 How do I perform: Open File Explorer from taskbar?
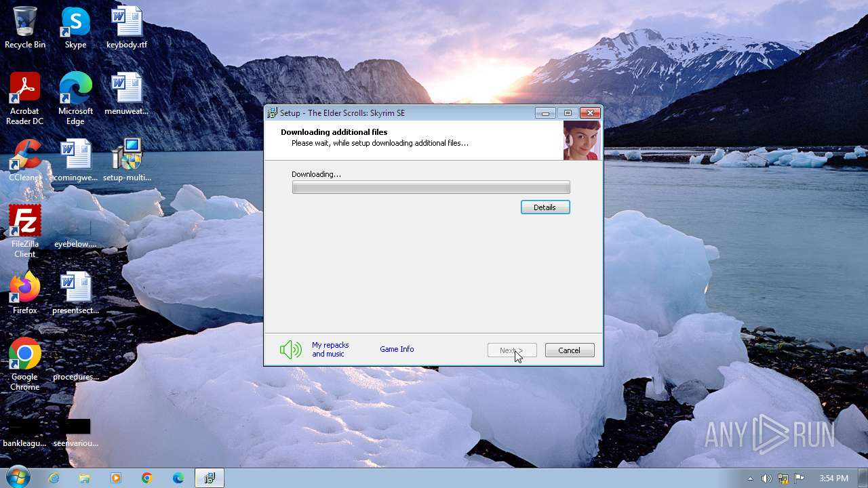[85, 478]
